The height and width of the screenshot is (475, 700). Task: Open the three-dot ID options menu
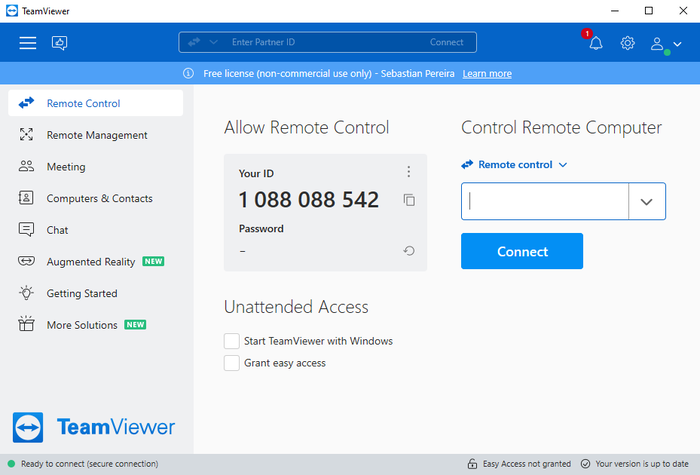408,172
